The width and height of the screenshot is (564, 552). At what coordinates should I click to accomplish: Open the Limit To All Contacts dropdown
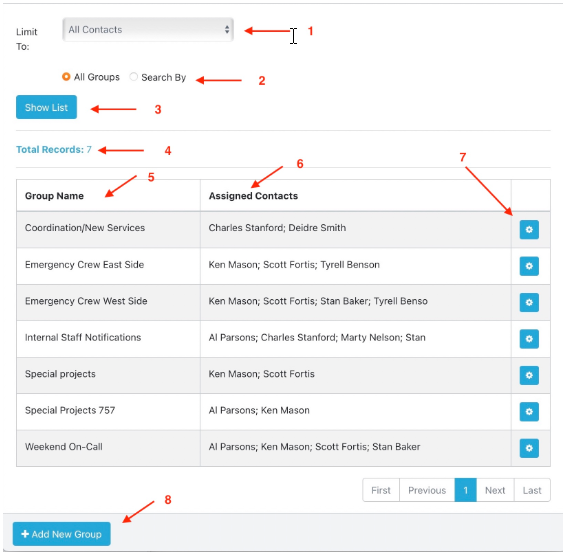pyautogui.click(x=148, y=29)
